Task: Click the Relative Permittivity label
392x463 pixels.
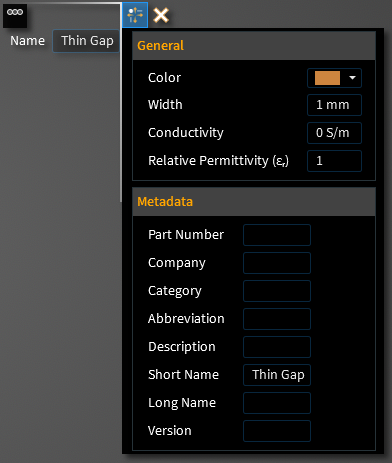Action: tap(218, 161)
